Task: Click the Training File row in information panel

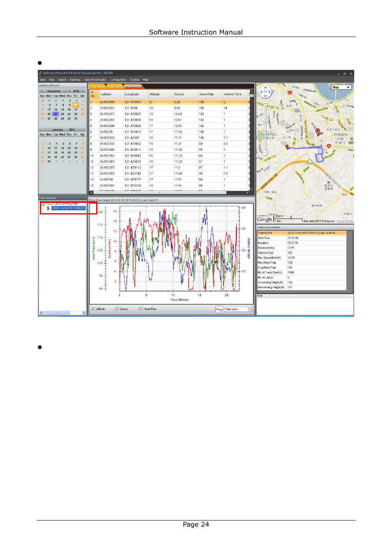Action: [x=302, y=233]
